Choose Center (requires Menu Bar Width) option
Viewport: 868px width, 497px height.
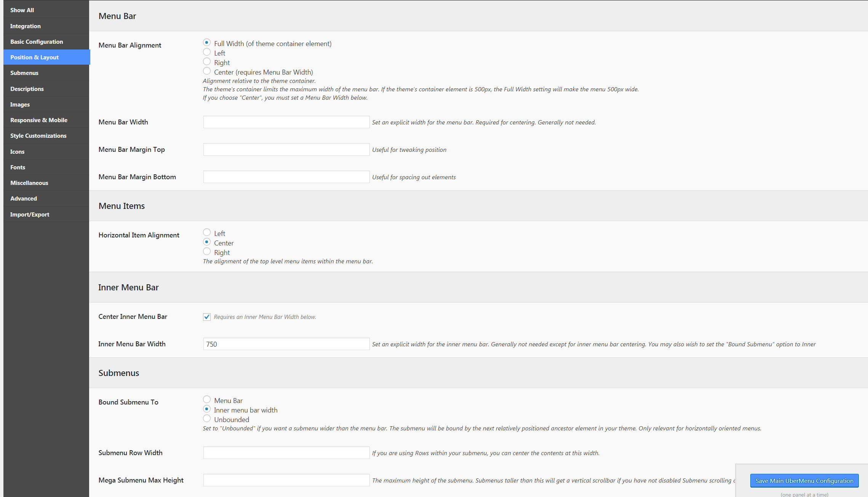(x=207, y=71)
